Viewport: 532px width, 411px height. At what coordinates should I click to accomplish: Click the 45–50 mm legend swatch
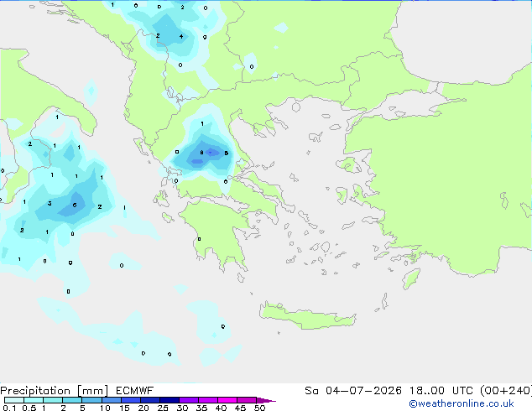point(247,400)
